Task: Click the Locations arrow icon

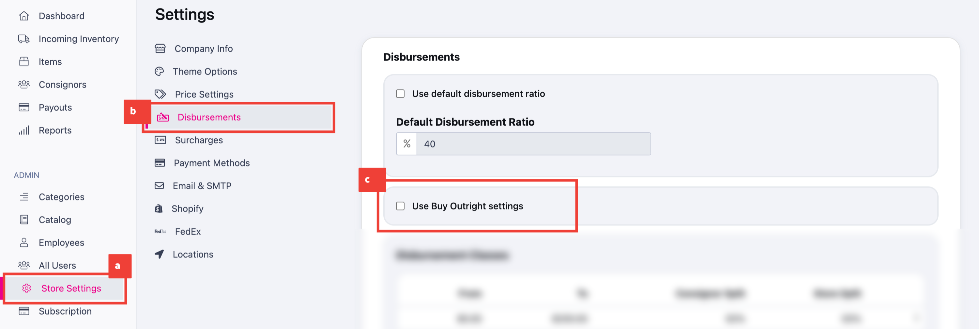Action: click(160, 254)
